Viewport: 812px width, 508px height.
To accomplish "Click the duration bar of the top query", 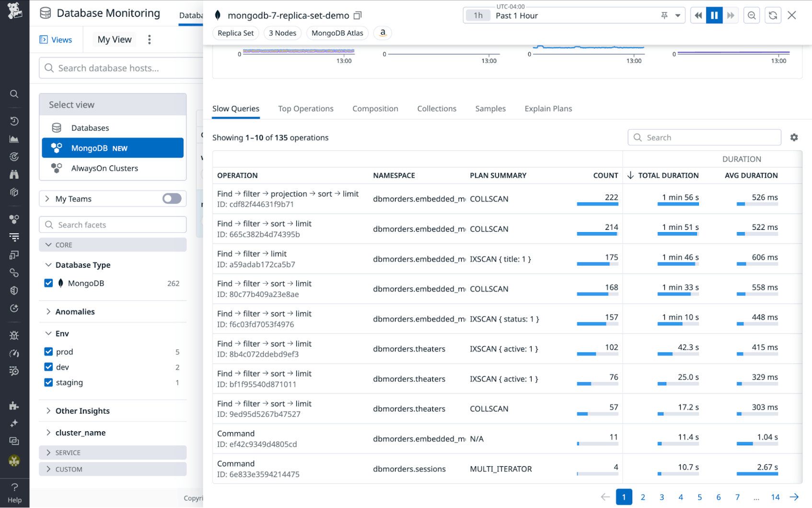I will [679, 203].
